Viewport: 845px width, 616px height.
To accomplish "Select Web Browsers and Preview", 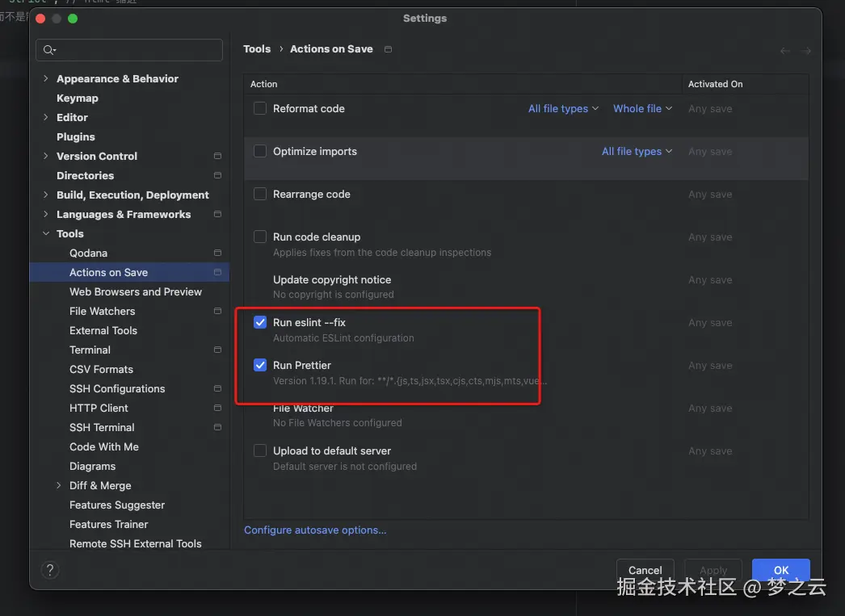I will pyautogui.click(x=135, y=291).
